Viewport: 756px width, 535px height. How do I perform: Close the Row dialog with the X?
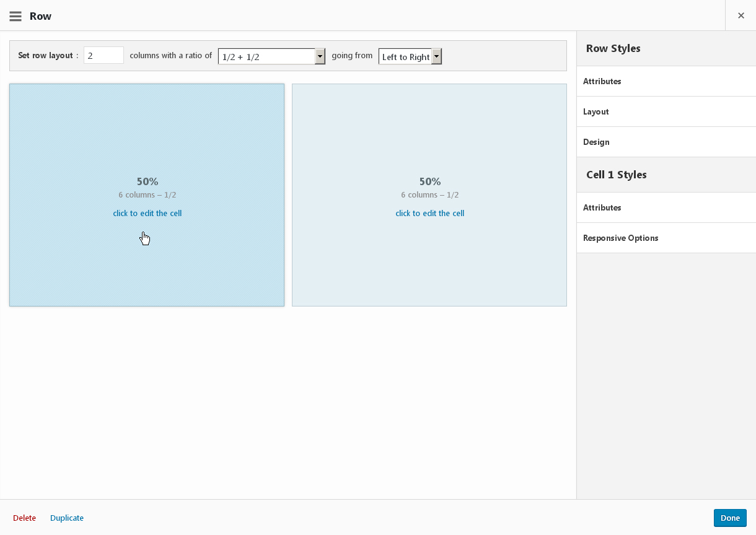tap(741, 15)
